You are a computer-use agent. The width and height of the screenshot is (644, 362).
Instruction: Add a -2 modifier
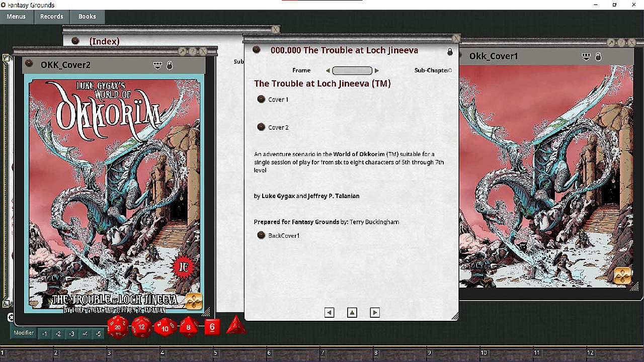click(x=58, y=334)
